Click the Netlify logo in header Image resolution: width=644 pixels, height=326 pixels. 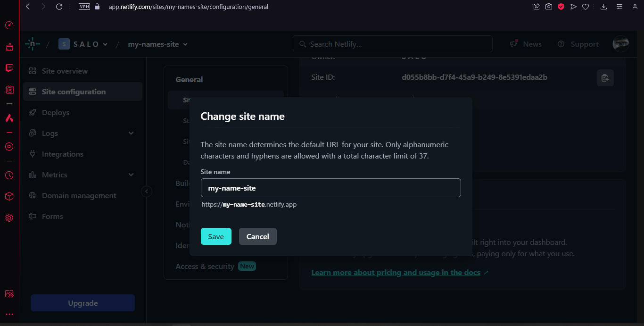33,44
